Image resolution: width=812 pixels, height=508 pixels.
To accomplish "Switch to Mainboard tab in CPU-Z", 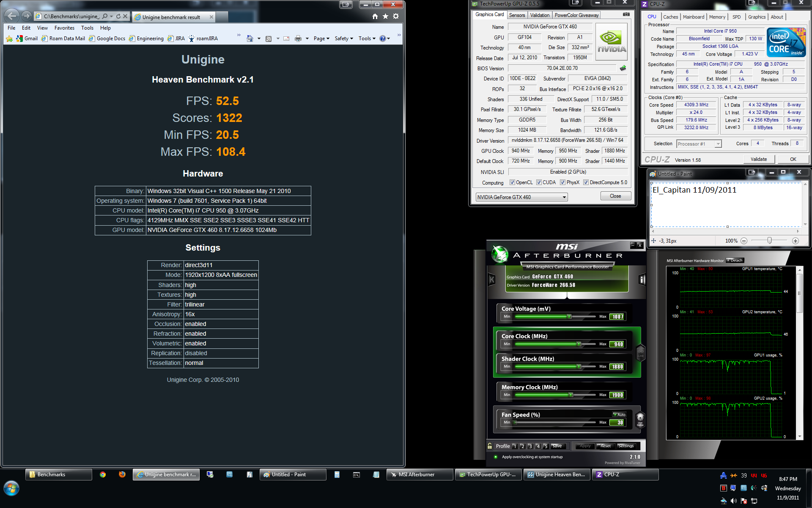I will coord(694,17).
